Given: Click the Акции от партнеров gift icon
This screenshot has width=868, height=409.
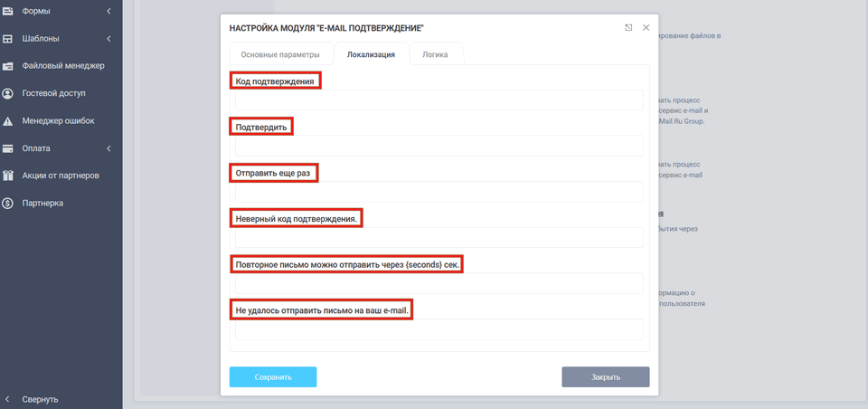Looking at the screenshot, I should click(x=8, y=176).
